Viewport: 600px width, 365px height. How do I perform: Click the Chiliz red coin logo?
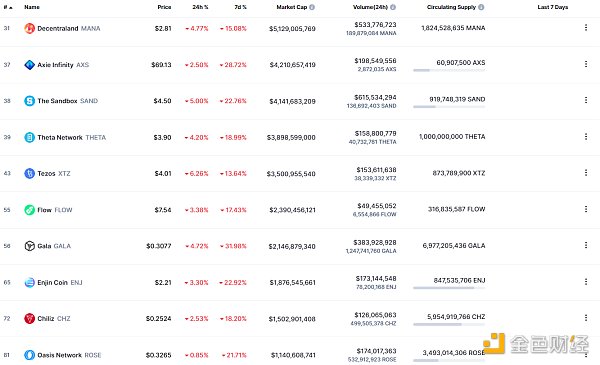29,318
